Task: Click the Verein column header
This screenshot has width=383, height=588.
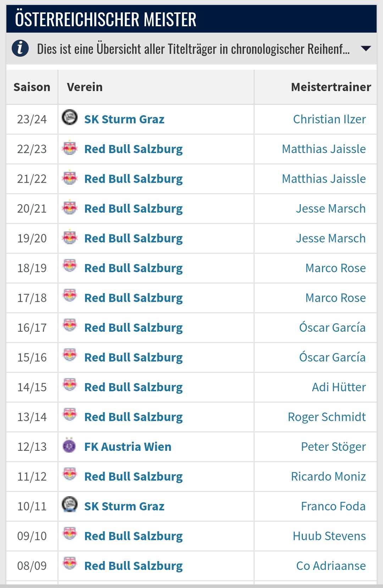Action: [x=85, y=87]
